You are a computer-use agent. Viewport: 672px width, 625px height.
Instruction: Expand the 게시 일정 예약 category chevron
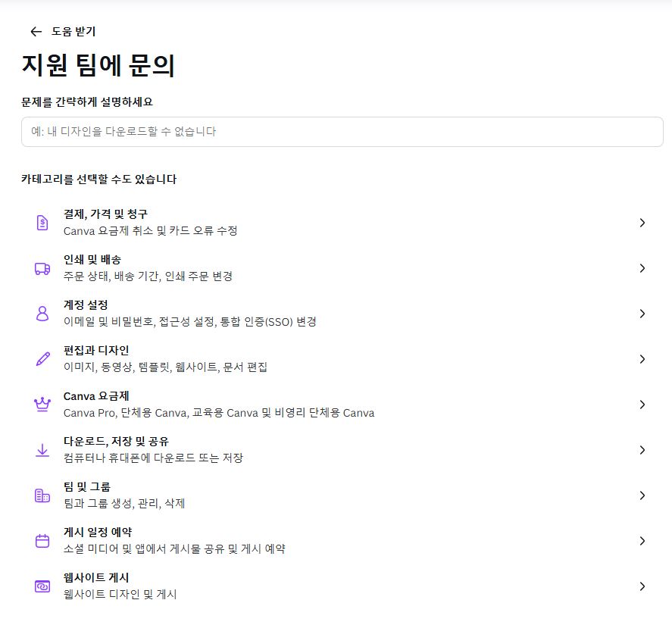642,540
